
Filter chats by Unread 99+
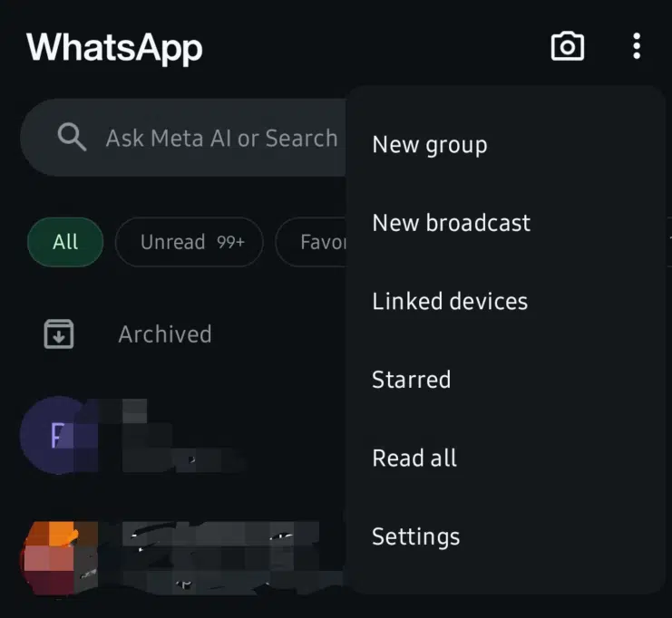pyautogui.click(x=189, y=242)
